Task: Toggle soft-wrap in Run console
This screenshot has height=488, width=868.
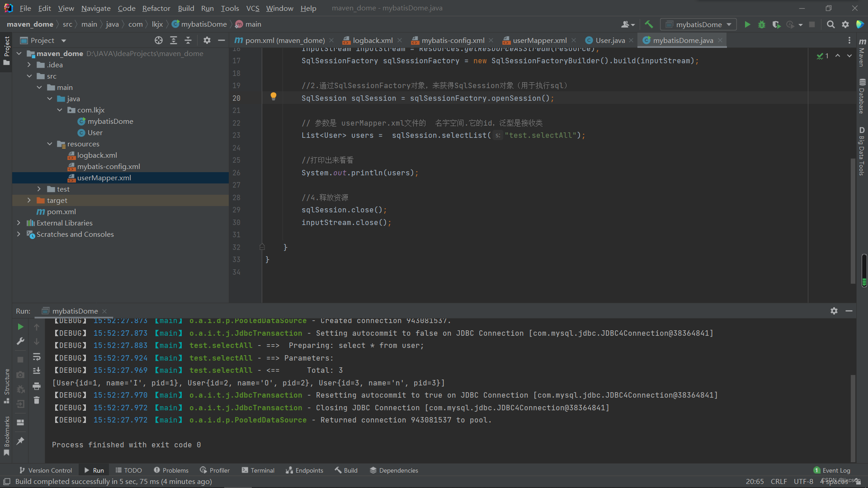Action: coord(37,357)
